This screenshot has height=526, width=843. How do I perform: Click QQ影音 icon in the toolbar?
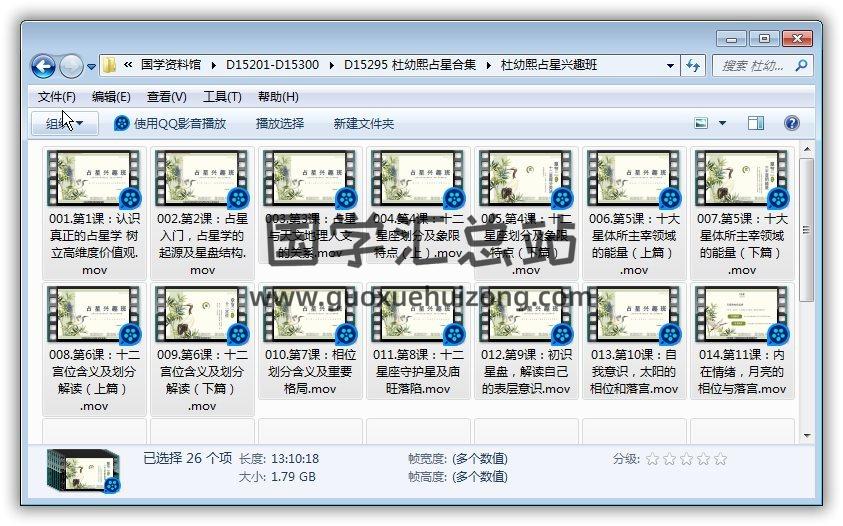(122, 123)
